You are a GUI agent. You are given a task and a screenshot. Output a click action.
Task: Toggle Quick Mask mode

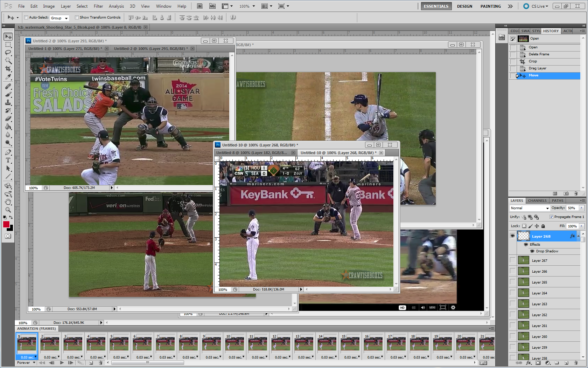(x=8, y=236)
